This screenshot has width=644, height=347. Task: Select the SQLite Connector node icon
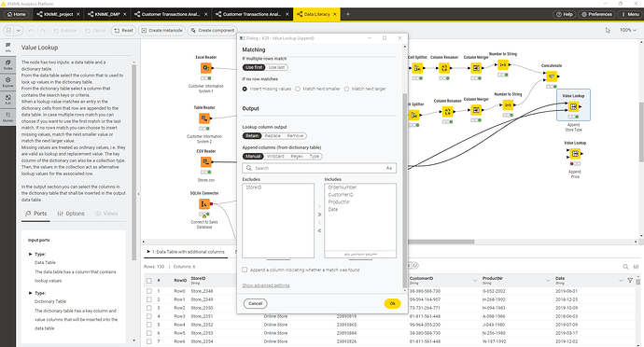[204, 203]
